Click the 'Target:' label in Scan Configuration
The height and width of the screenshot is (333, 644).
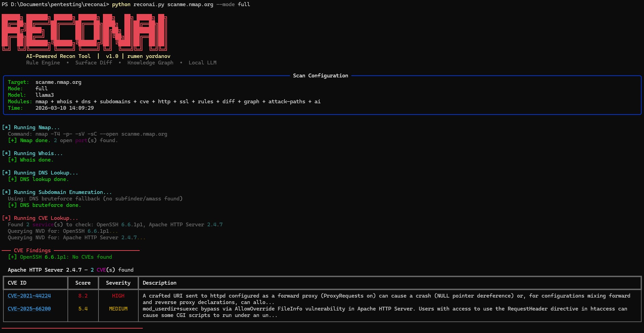(18, 82)
